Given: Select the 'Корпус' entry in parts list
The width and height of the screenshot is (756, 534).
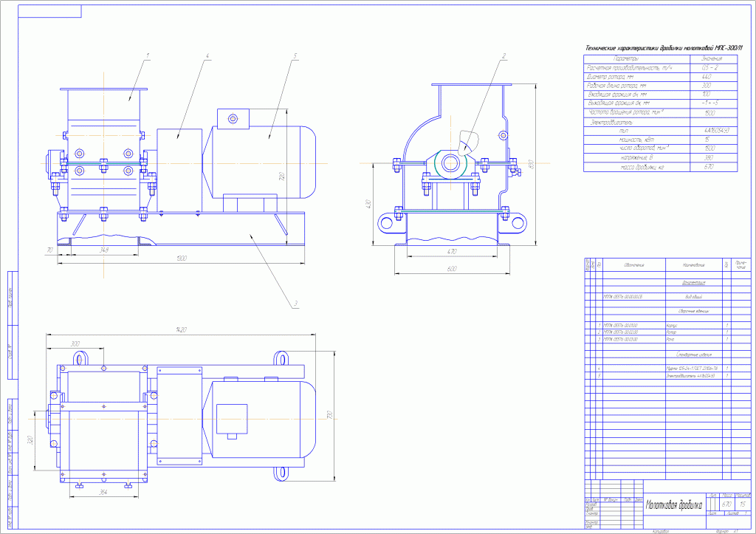Looking at the screenshot, I should click(x=672, y=326).
